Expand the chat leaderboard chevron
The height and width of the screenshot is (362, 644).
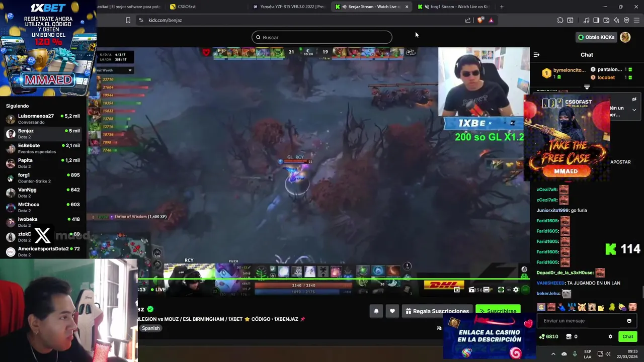(587, 87)
